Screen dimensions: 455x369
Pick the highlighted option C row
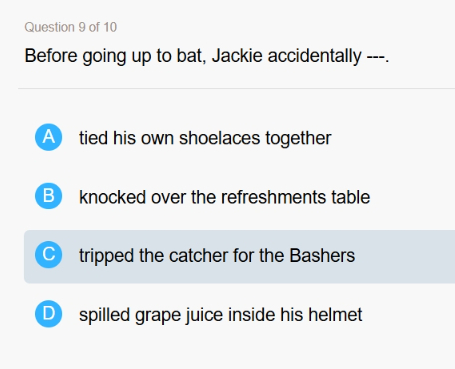point(239,256)
